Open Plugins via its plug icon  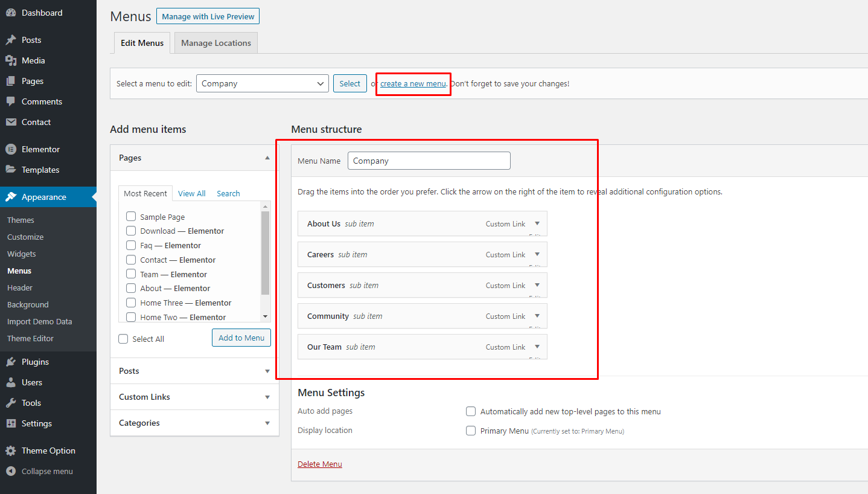pos(11,362)
